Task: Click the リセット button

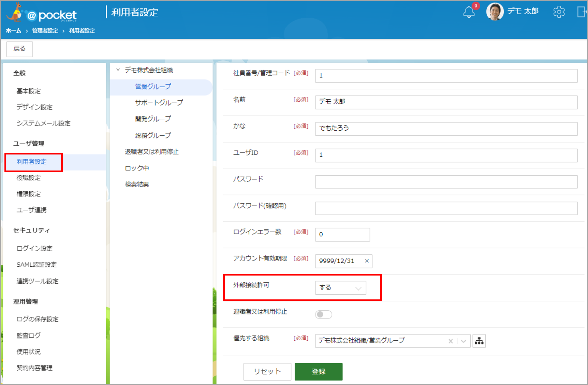Action: pyautogui.click(x=267, y=371)
